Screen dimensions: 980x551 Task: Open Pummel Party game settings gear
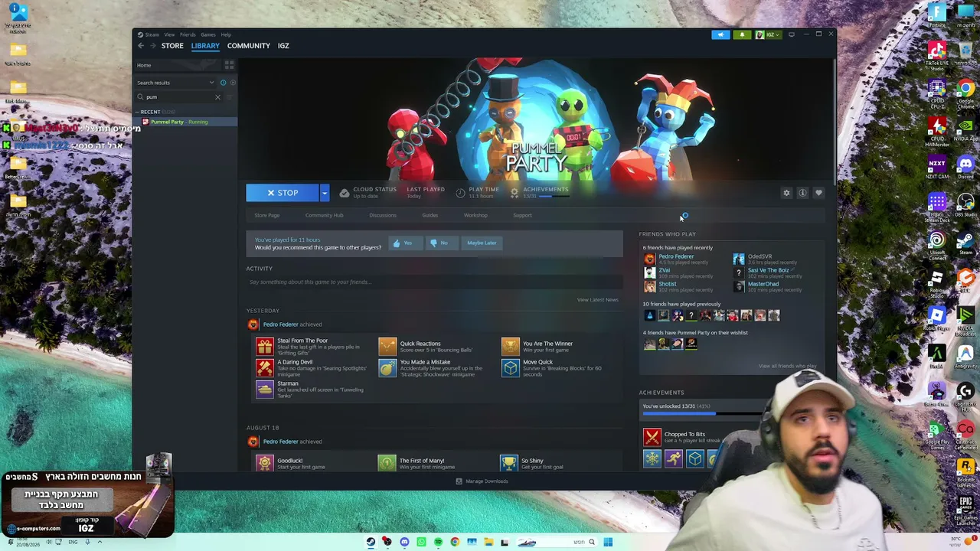point(786,193)
